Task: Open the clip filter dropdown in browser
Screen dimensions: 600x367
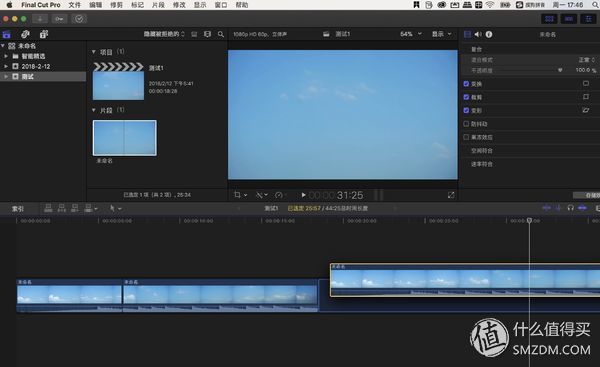Action: pos(164,34)
